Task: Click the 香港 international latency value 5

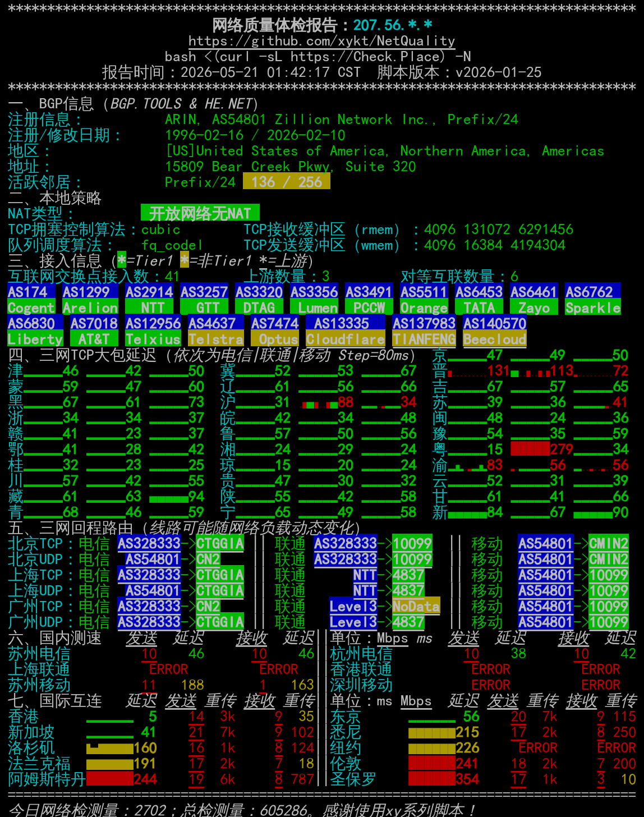Action: (153, 717)
